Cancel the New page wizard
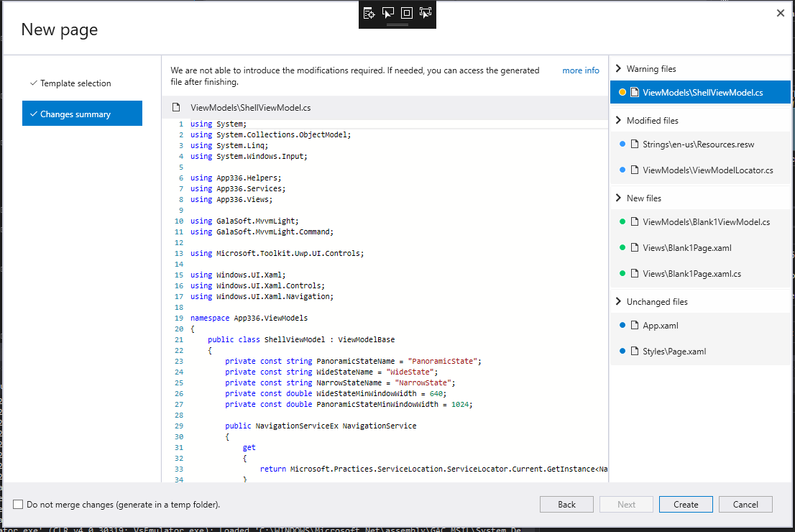 tap(745, 504)
